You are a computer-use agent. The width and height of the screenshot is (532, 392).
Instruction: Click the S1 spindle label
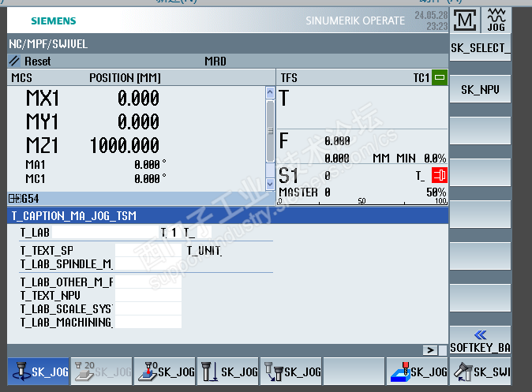pos(288,176)
